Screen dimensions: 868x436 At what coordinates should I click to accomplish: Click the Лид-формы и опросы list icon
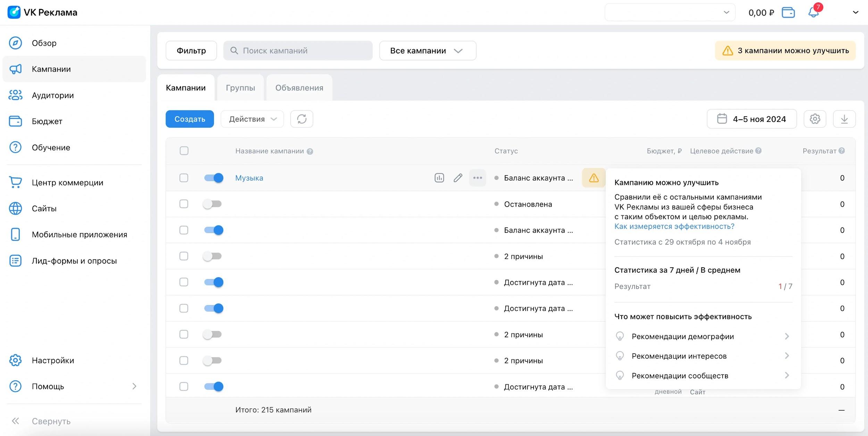coord(15,261)
